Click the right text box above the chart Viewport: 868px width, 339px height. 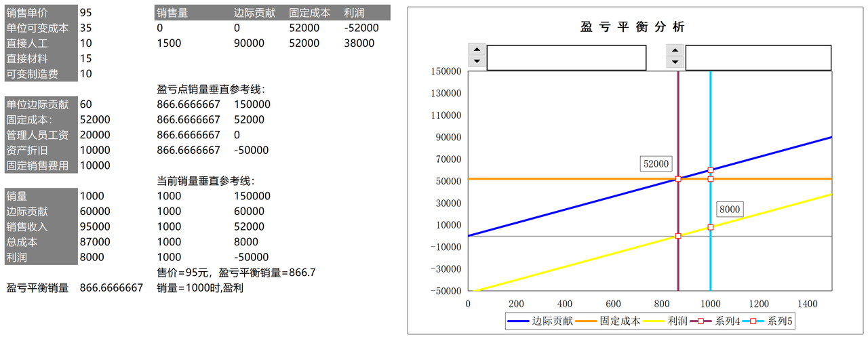coord(758,58)
